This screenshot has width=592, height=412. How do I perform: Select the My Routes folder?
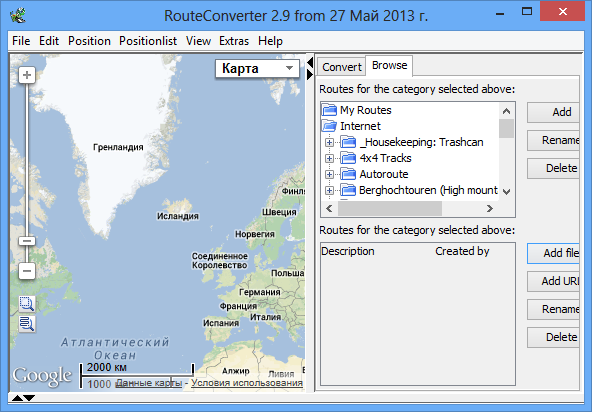coord(365,110)
